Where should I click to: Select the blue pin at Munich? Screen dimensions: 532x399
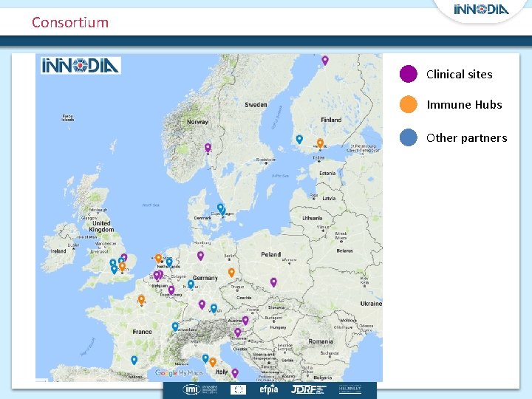click(214, 308)
